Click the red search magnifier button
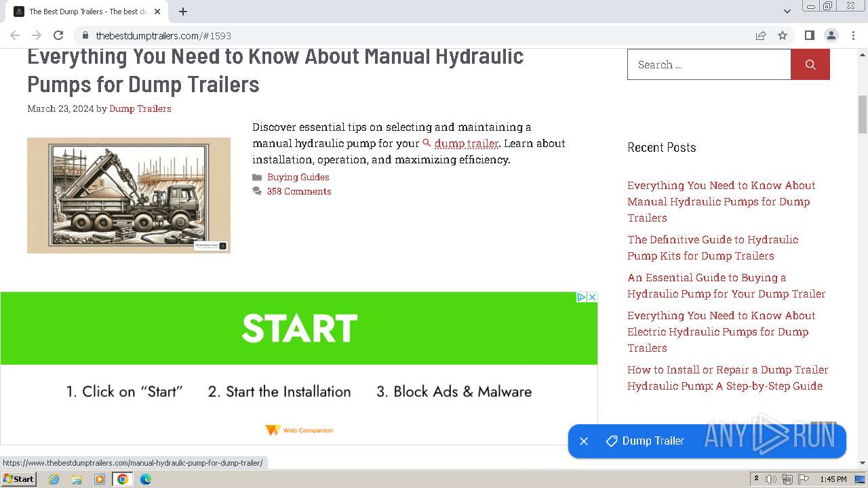Screen dimensions: 868x488 coord(810,65)
